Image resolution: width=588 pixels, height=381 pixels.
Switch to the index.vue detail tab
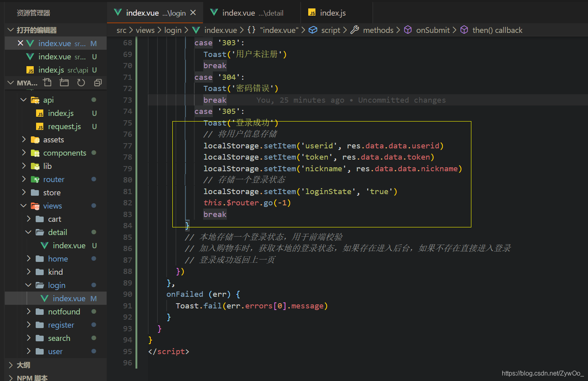252,13
